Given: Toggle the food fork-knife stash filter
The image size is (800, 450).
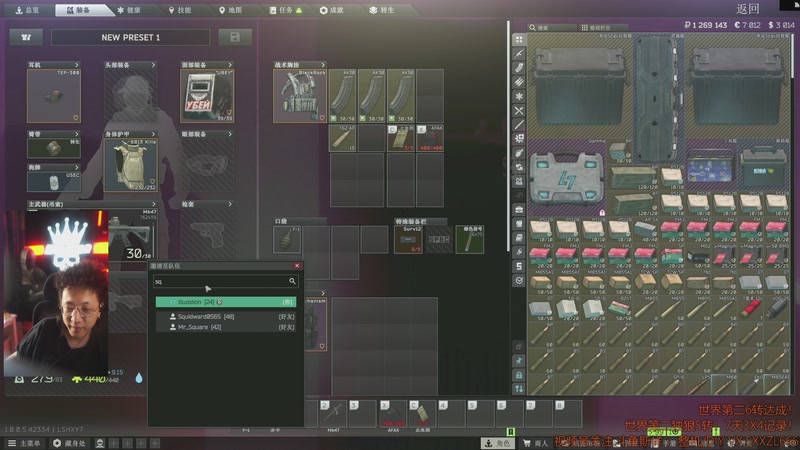Looking at the screenshot, I should pyautogui.click(x=519, y=110).
